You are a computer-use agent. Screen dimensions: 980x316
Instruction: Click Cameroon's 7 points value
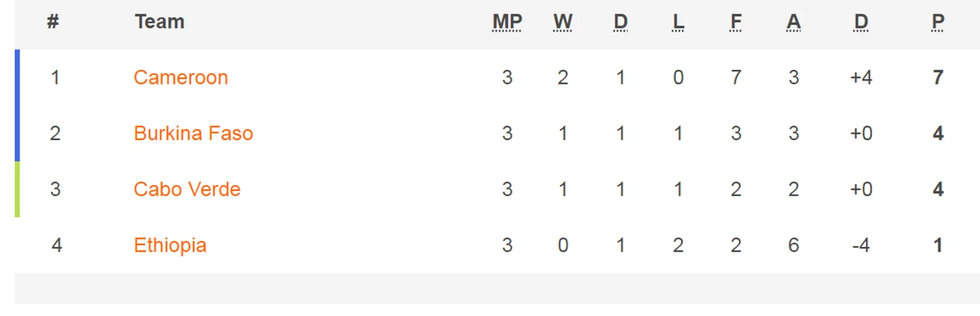point(938,78)
